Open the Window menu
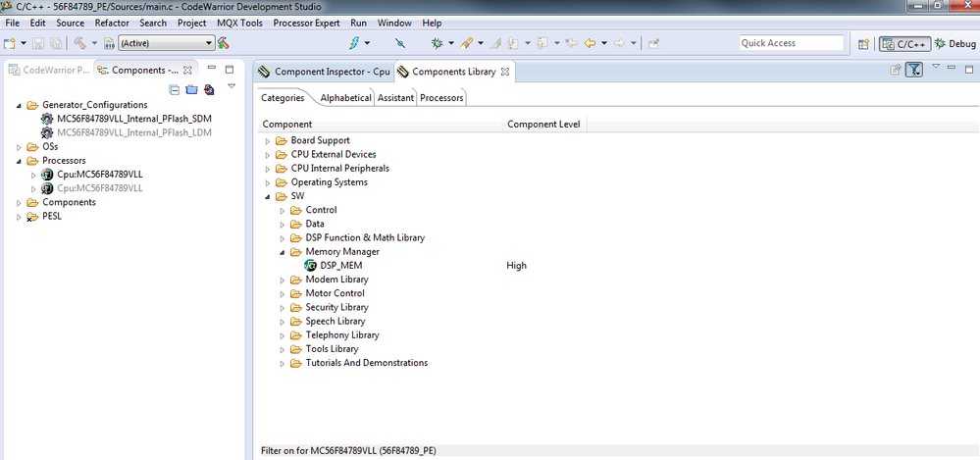Screen dimensions: 980x460 (394, 24)
